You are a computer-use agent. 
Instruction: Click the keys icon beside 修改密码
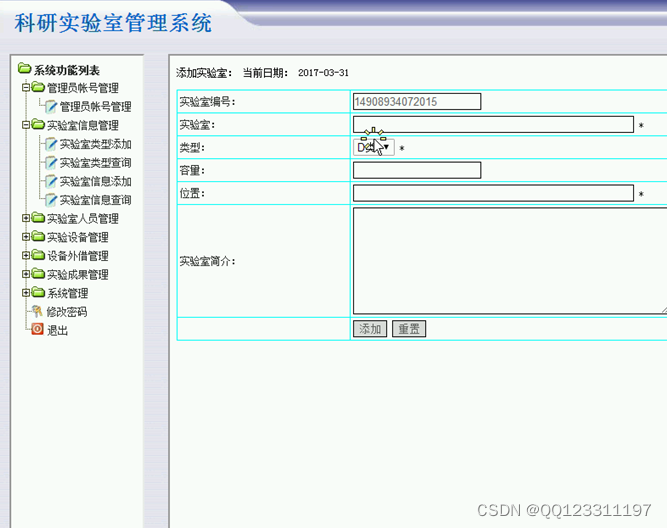(x=37, y=311)
